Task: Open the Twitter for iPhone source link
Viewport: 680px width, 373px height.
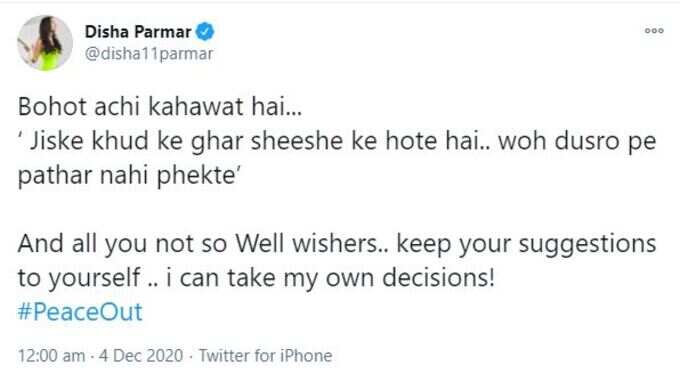Action: (265, 356)
